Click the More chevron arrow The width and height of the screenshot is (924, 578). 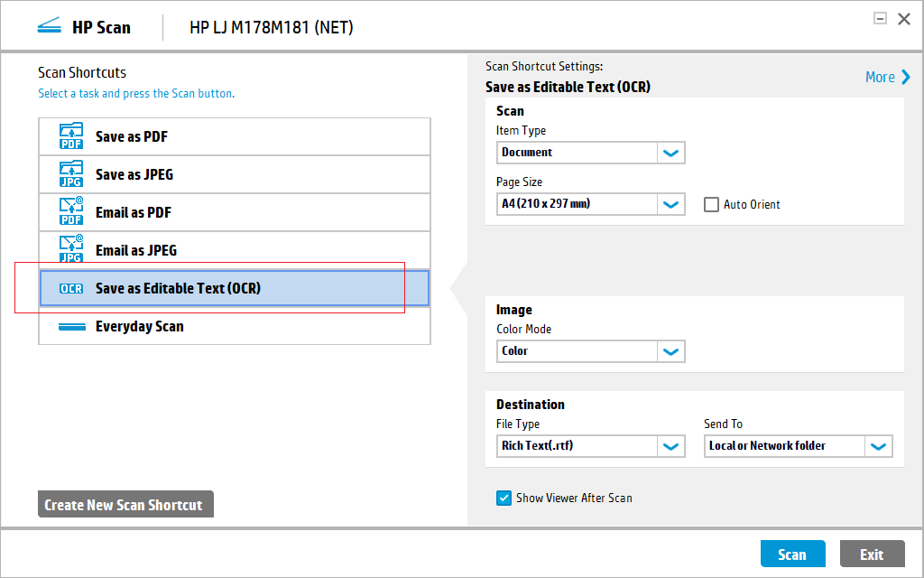tap(905, 78)
